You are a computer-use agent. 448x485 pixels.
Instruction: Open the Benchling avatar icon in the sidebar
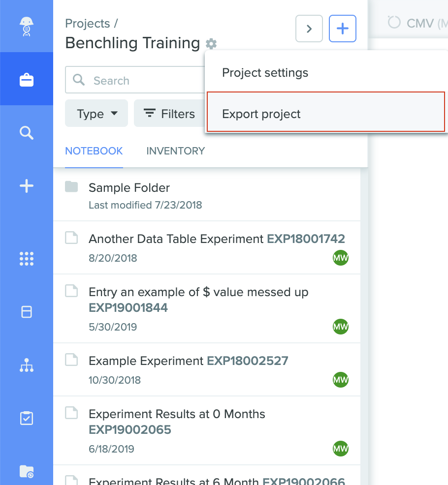pos(26,26)
